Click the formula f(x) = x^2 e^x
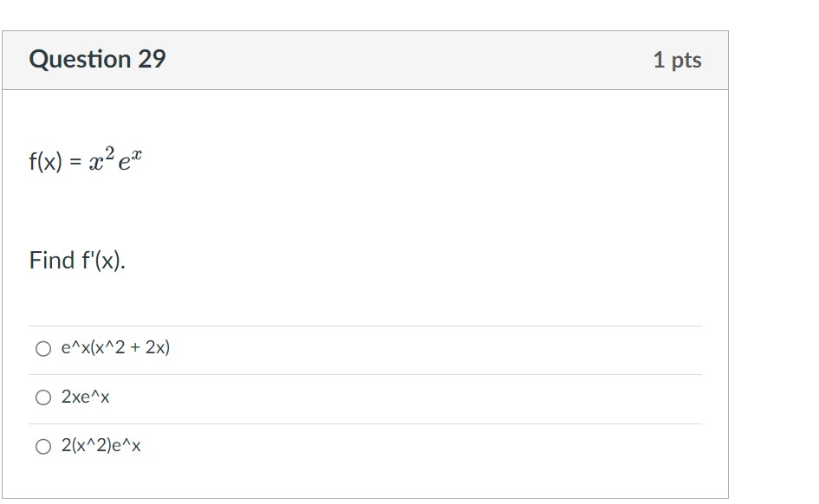 pos(87,160)
